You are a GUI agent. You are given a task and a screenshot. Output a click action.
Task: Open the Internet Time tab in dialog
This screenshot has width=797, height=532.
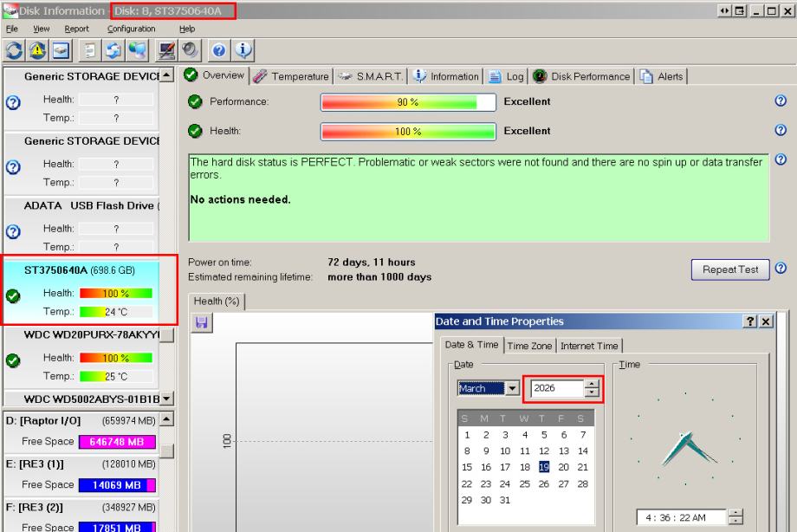coord(589,346)
